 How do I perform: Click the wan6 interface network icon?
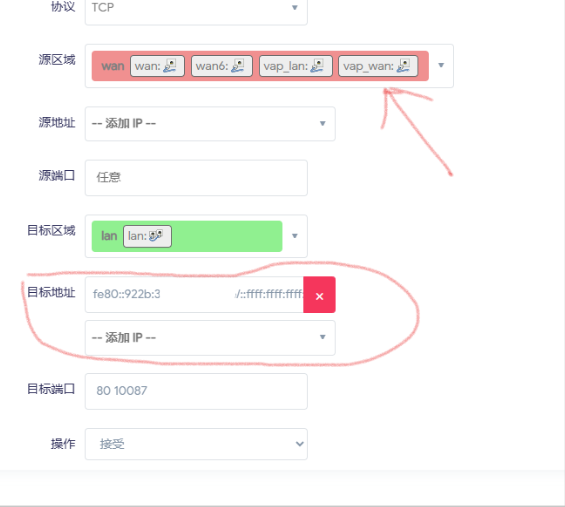(237, 66)
